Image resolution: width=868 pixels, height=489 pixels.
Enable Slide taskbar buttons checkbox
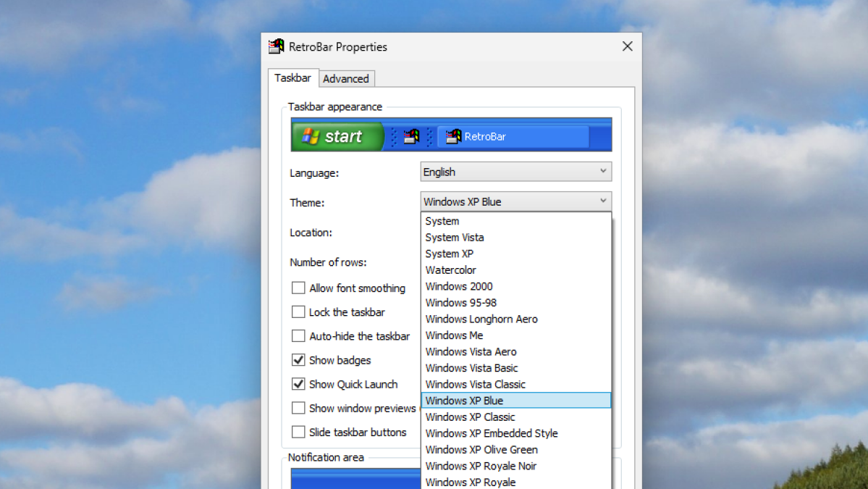(x=298, y=432)
